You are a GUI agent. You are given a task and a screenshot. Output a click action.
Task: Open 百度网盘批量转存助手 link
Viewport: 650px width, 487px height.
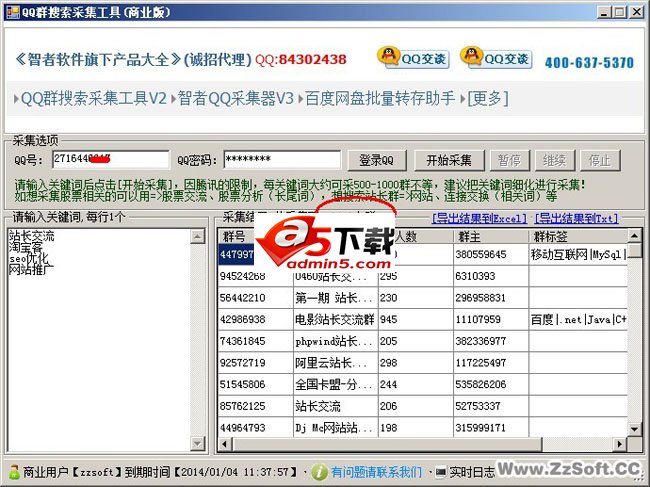[380, 99]
